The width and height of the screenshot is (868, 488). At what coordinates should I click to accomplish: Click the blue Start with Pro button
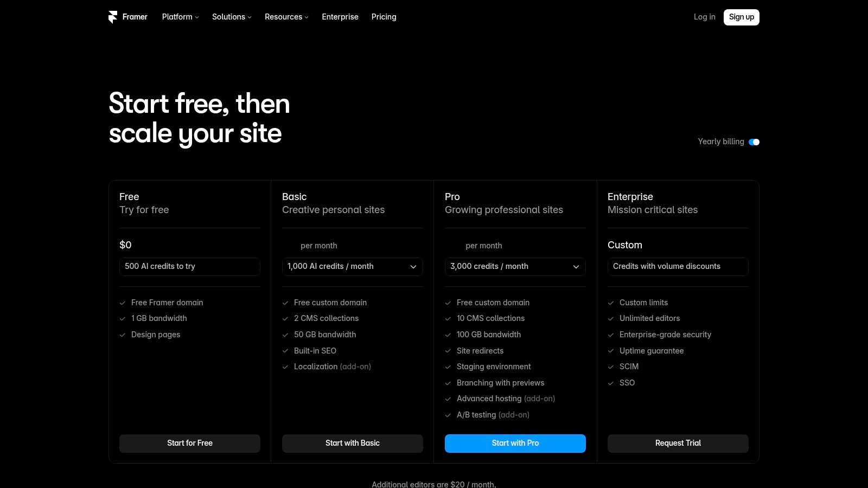pos(515,444)
